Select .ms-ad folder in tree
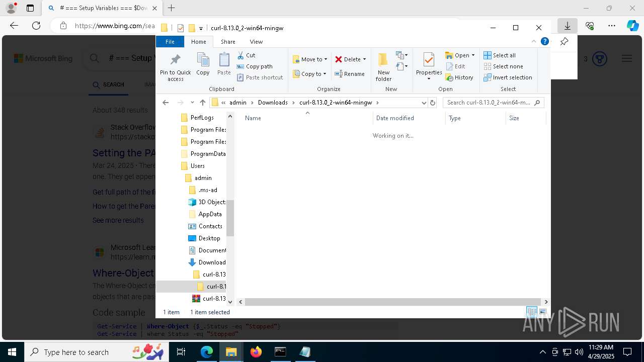 point(203,190)
